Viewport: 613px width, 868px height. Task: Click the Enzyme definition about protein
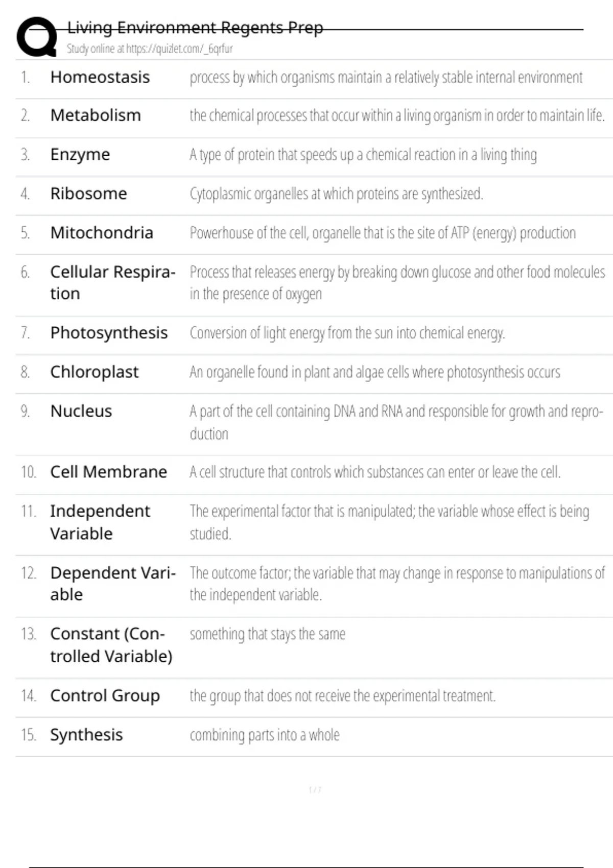pyautogui.click(x=363, y=155)
